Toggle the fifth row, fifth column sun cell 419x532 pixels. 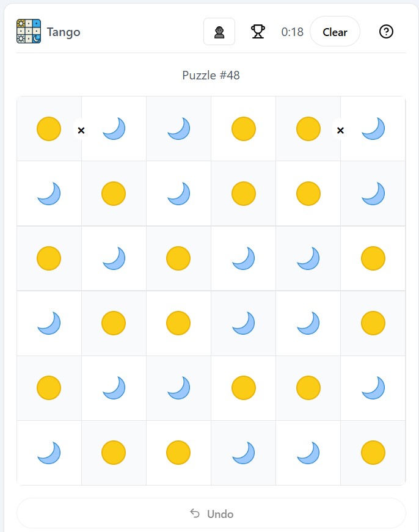(308, 388)
